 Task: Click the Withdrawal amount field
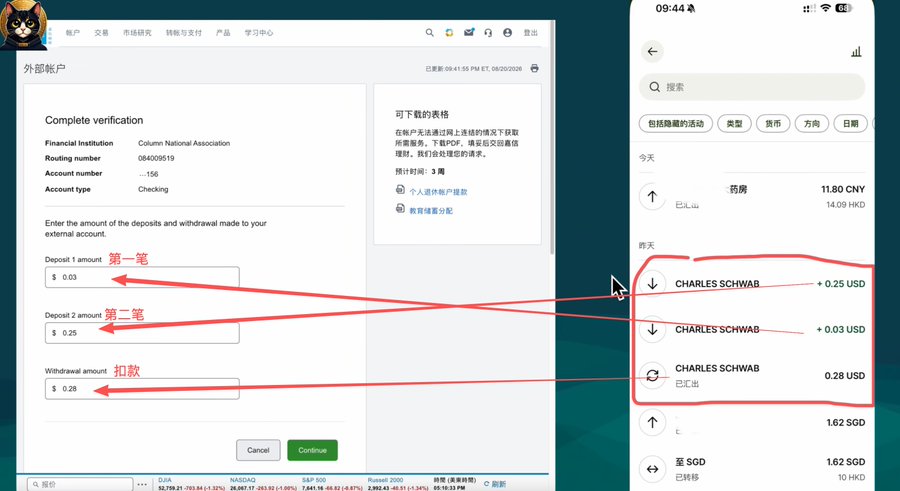click(142, 388)
